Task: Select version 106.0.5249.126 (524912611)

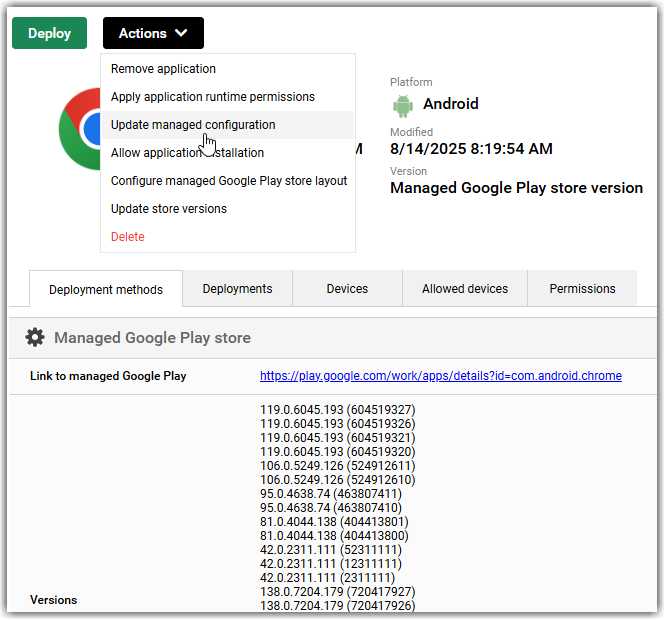Action: (x=338, y=466)
